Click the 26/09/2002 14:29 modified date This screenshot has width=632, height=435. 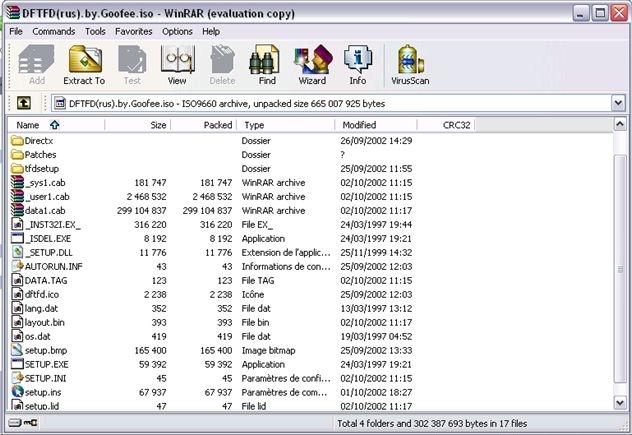[376, 141]
